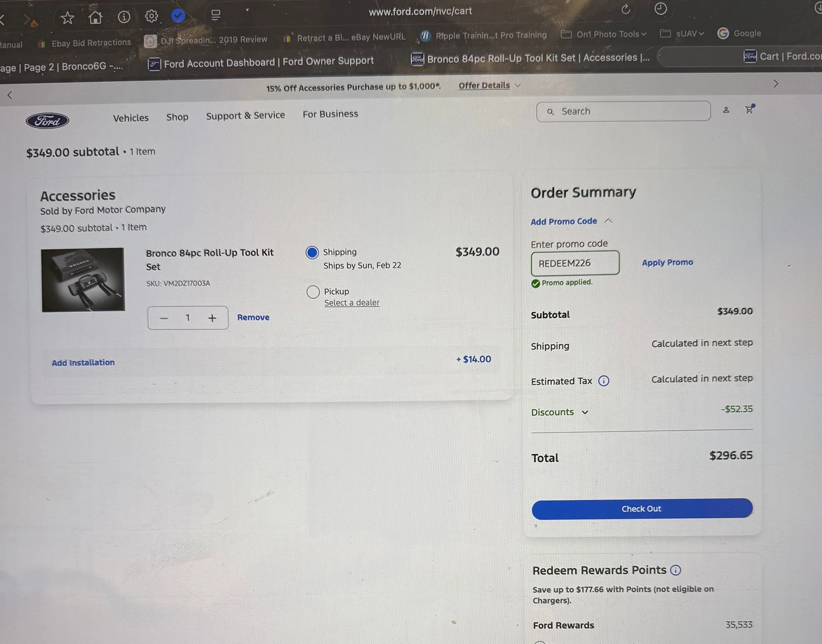Open the reader view toolbar icon
The height and width of the screenshot is (644, 822).
[215, 15]
